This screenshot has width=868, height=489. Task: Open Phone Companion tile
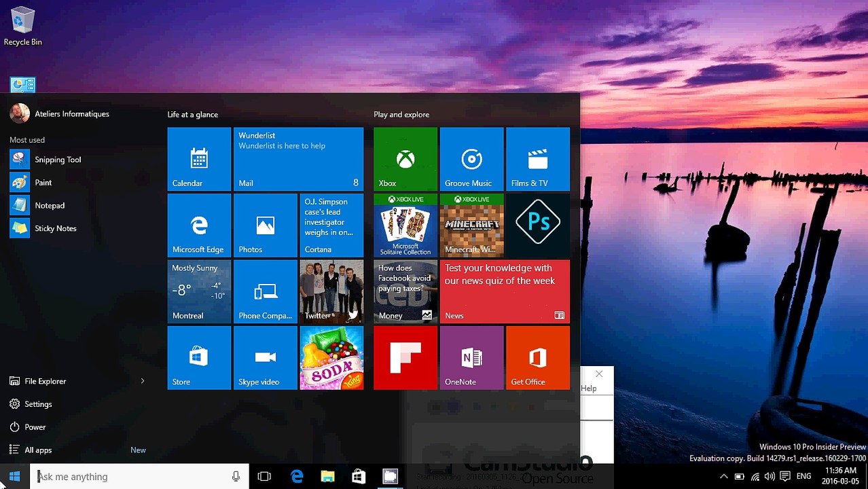(265, 291)
